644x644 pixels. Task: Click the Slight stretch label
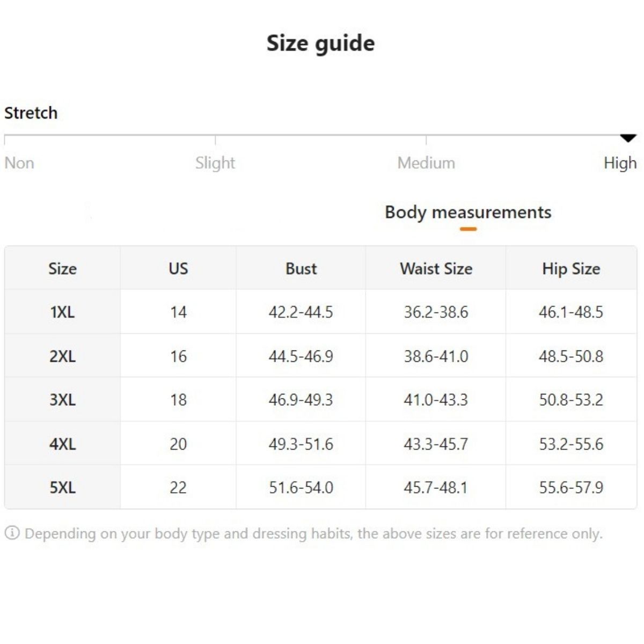click(x=215, y=163)
